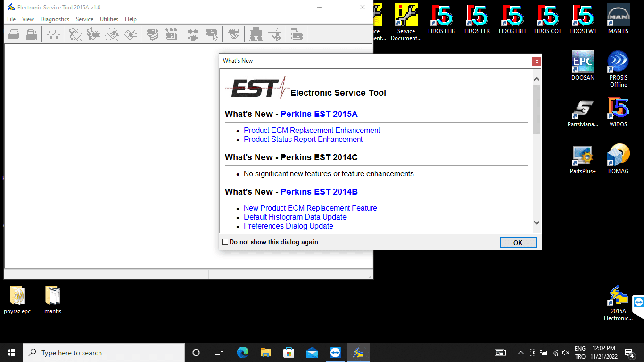Open TeamViewer from the taskbar

[x=335, y=353]
